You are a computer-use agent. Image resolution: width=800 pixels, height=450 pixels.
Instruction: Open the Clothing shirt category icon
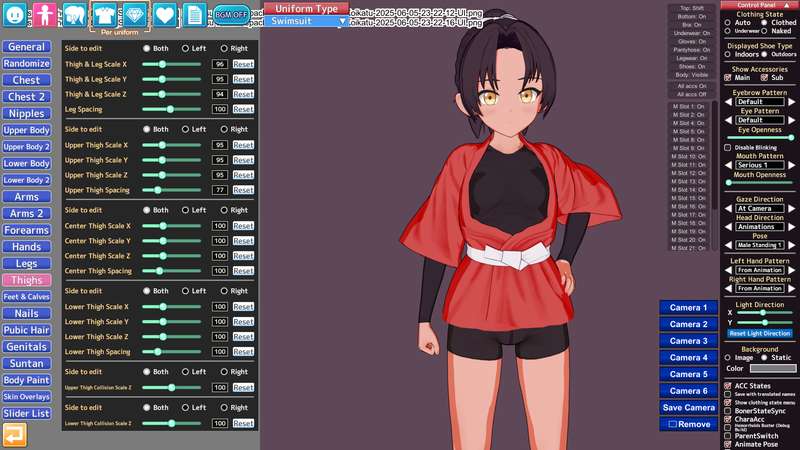click(105, 15)
